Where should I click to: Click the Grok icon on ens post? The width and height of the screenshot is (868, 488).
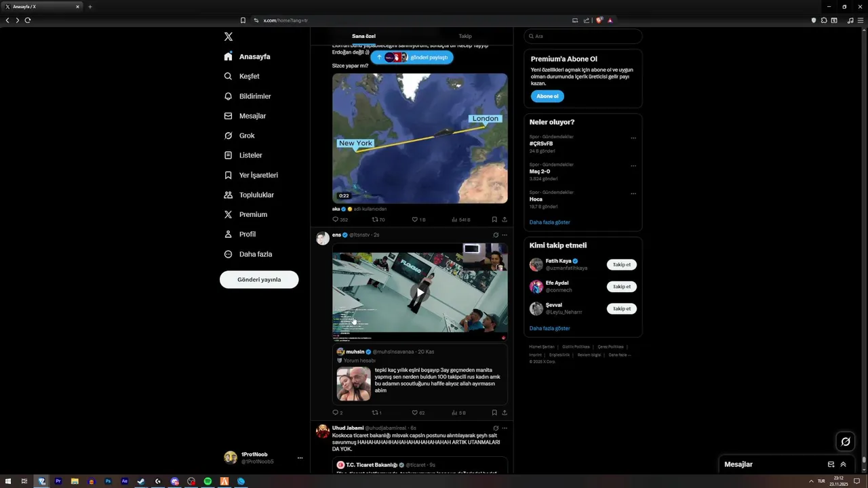[496, 235]
